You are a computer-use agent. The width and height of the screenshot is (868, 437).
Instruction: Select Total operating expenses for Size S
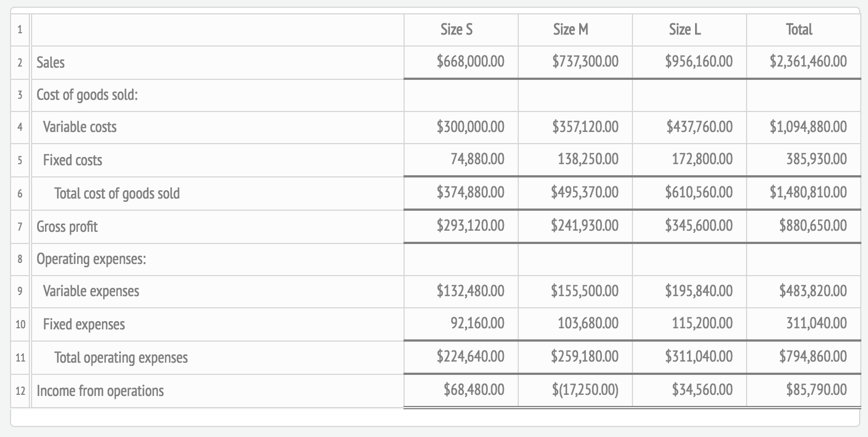471,357
